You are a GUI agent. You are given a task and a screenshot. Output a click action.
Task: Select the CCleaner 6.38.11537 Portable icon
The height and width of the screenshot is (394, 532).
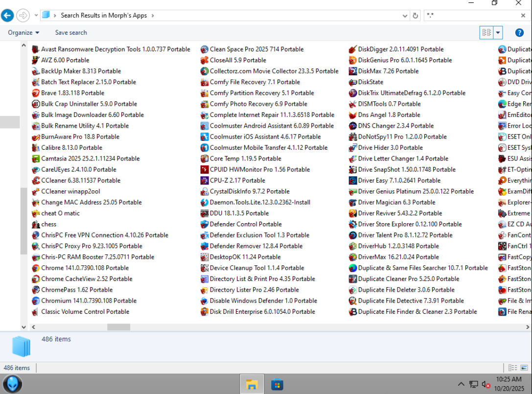(x=36, y=181)
